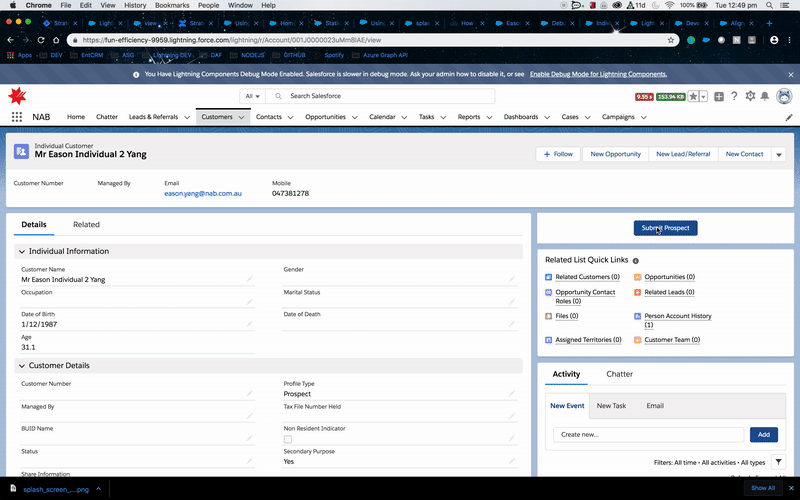Open macOS Spotlight search icon
The width and height of the screenshot is (800, 500).
pyautogui.click(x=769, y=5)
